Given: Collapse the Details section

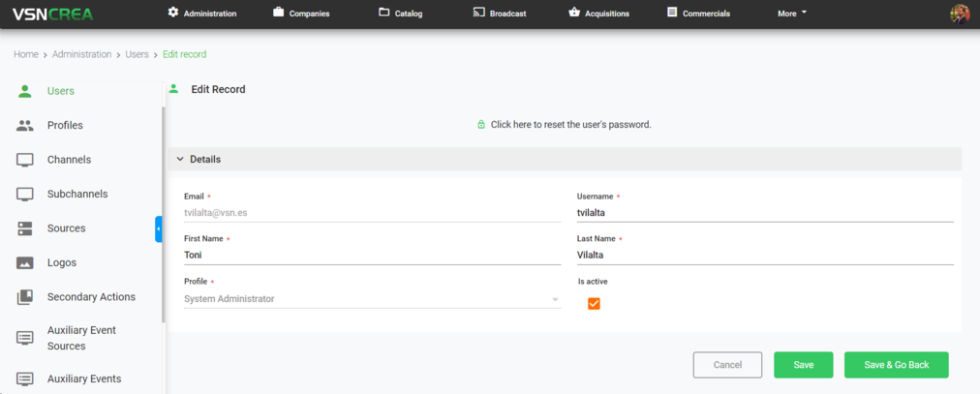Looking at the screenshot, I should (180, 160).
